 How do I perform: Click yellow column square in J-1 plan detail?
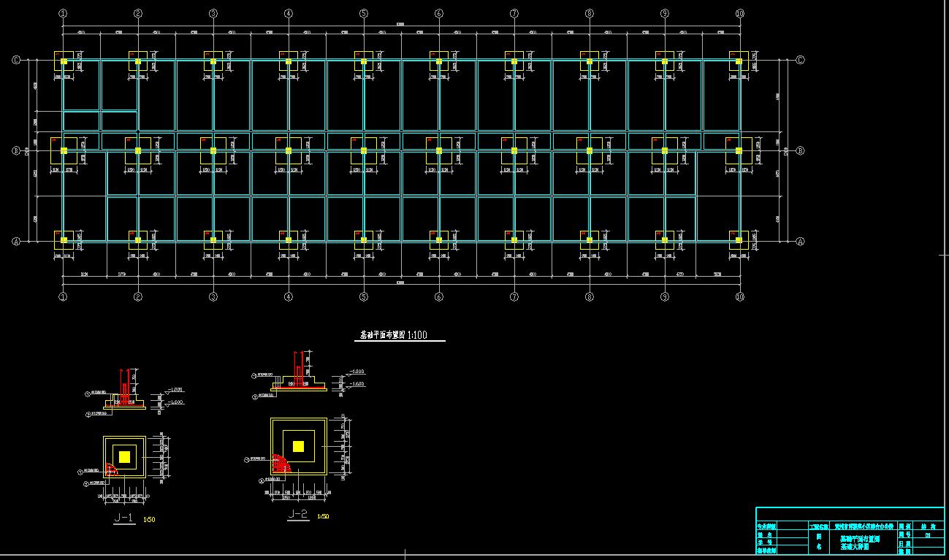(x=124, y=457)
